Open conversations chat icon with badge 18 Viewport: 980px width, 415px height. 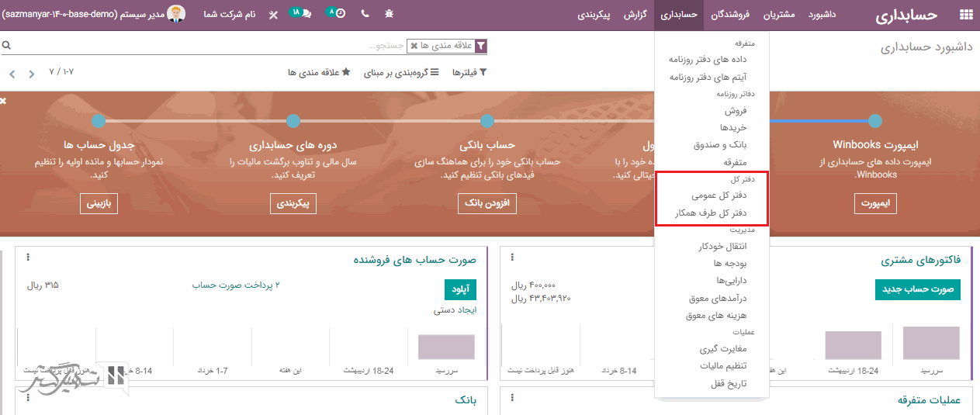(x=302, y=14)
